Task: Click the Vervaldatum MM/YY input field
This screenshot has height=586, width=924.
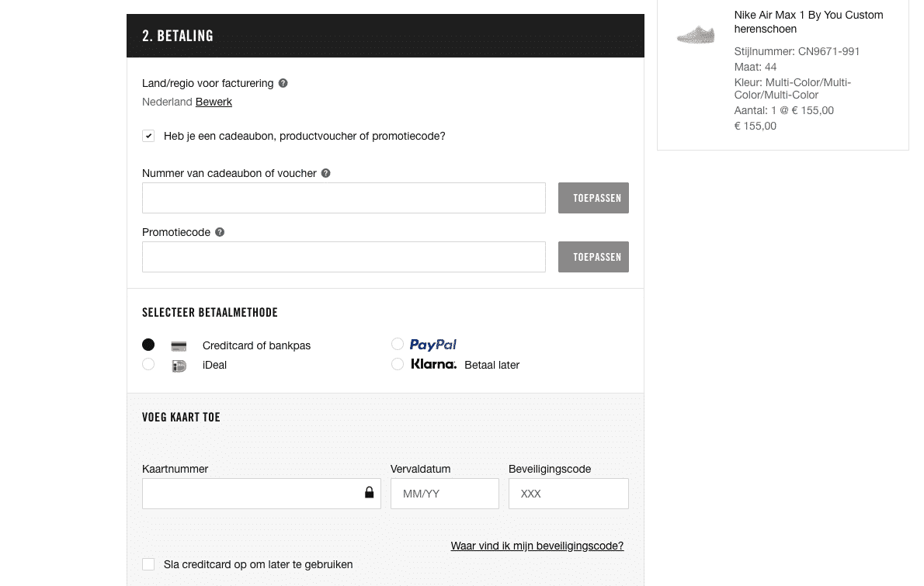Action: (x=444, y=494)
